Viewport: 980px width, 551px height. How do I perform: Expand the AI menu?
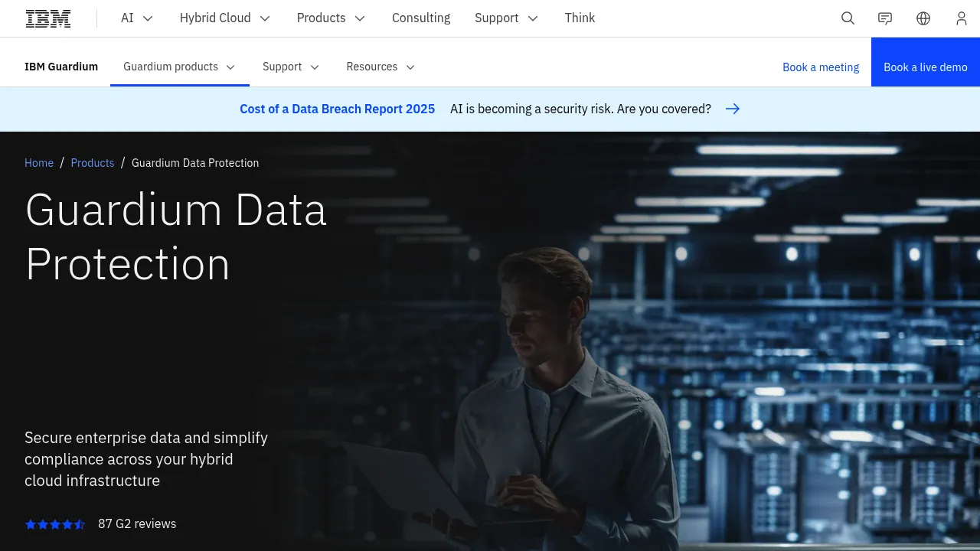[x=137, y=18]
